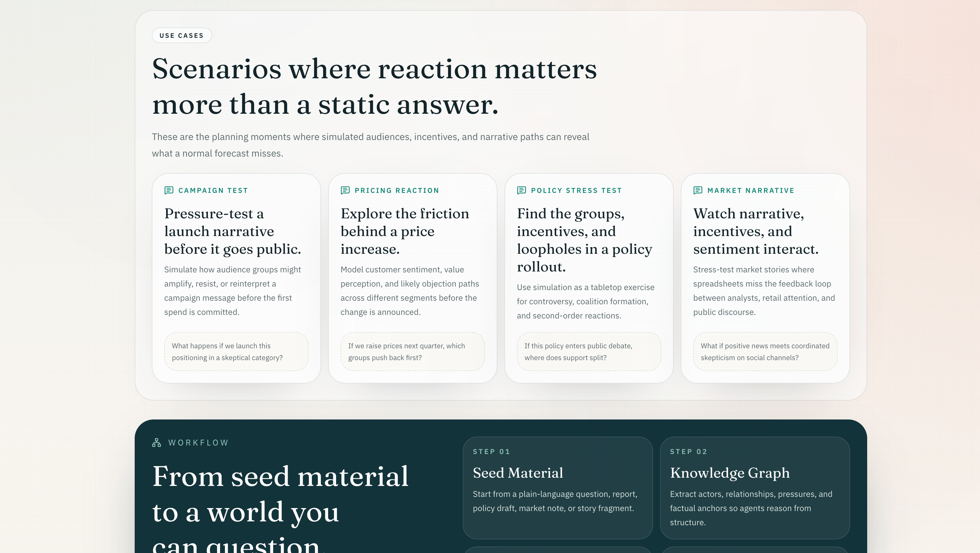
Task: Click the 'Start from a plain-language question' text
Action: point(555,501)
